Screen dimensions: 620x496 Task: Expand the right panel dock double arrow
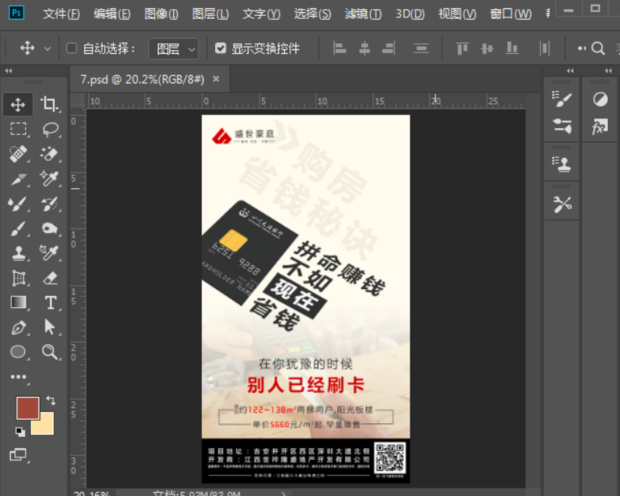point(570,71)
